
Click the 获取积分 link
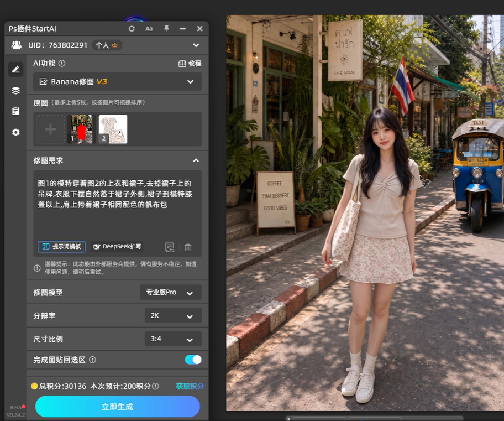pos(190,386)
